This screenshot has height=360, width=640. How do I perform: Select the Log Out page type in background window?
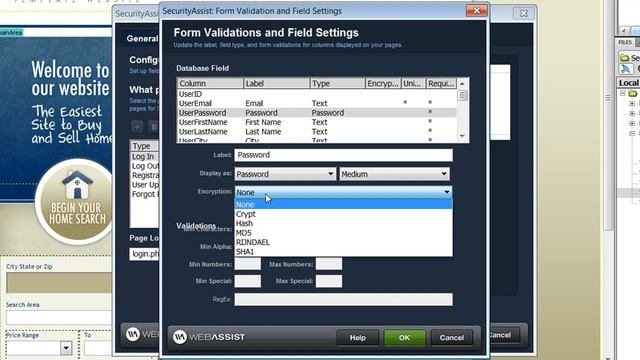[145, 166]
